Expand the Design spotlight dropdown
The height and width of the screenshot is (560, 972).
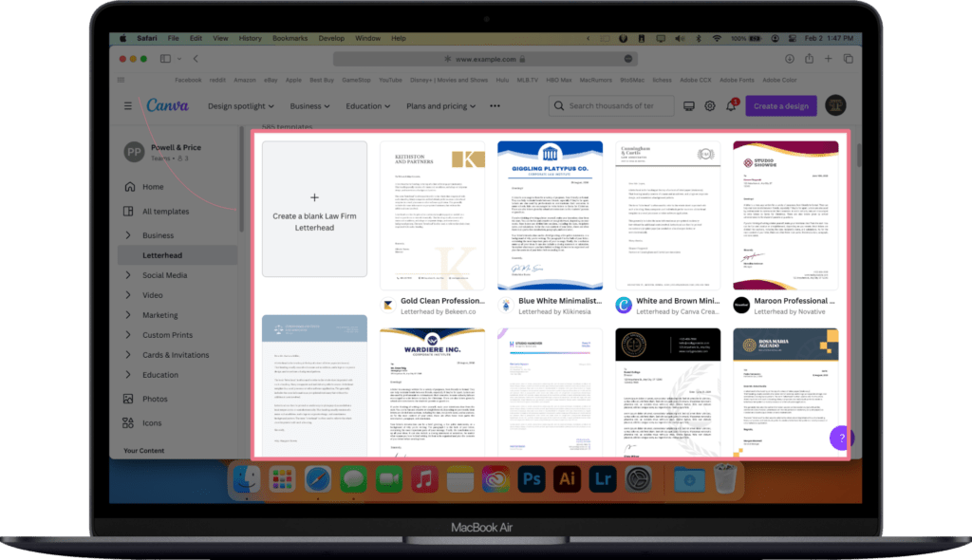point(240,106)
